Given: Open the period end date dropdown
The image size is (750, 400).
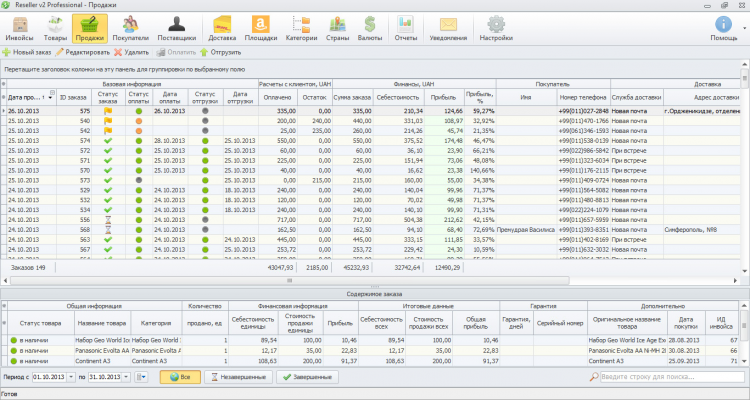Looking at the screenshot, I should (x=126, y=376).
